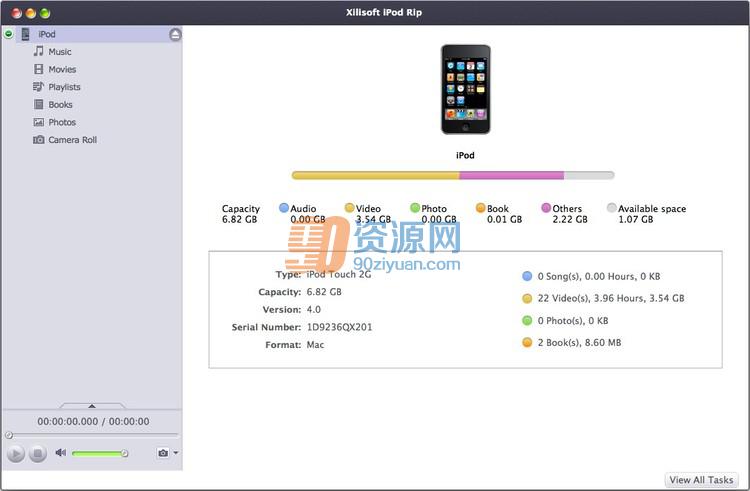Click the green zoom window button
The height and width of the screenshot is (491, 750).
pyautogui.click(x=45, y=13)
